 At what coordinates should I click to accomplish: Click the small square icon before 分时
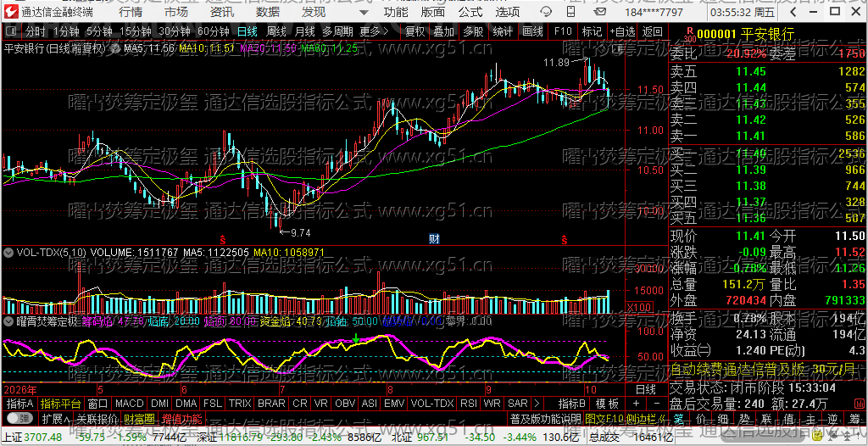click(12, 31)
